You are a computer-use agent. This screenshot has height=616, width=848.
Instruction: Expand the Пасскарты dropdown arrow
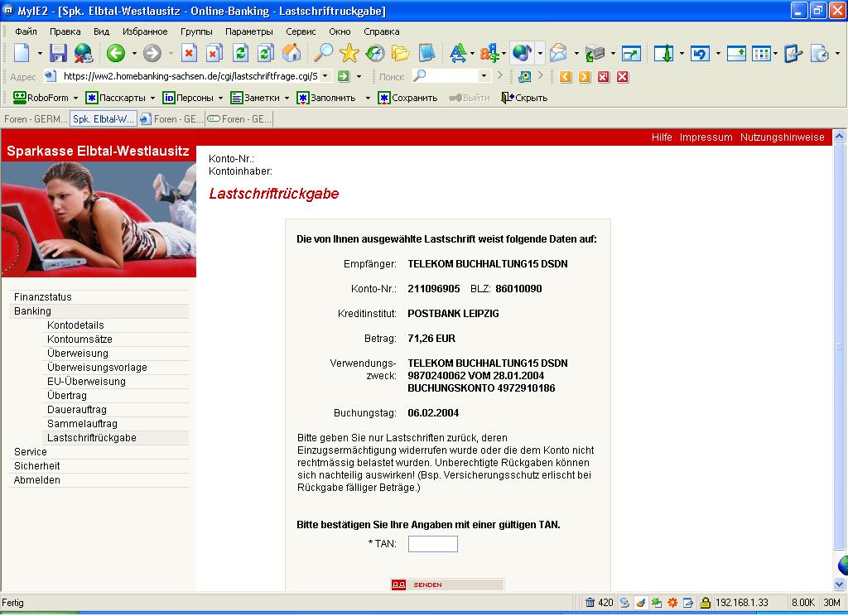pos(152,98)
